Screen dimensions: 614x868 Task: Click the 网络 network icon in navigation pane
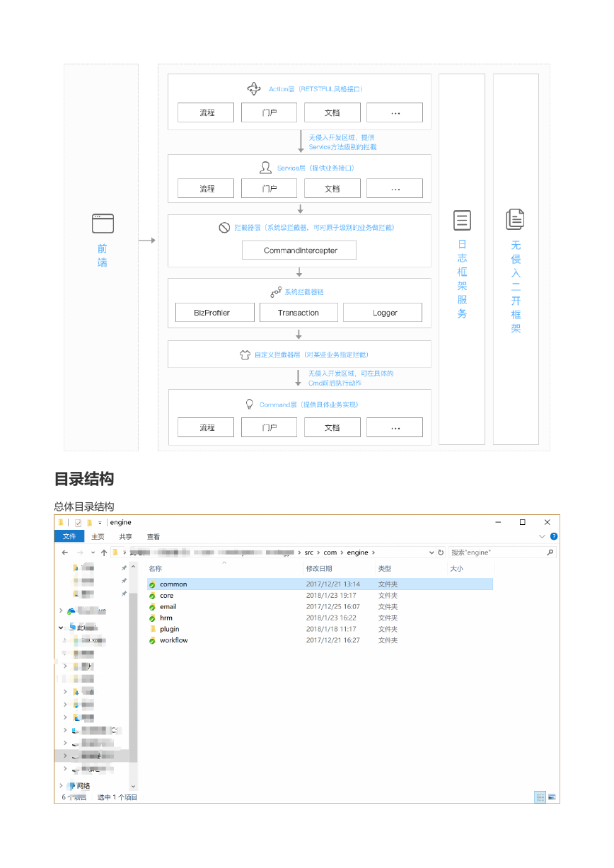(x=71, y=786)
